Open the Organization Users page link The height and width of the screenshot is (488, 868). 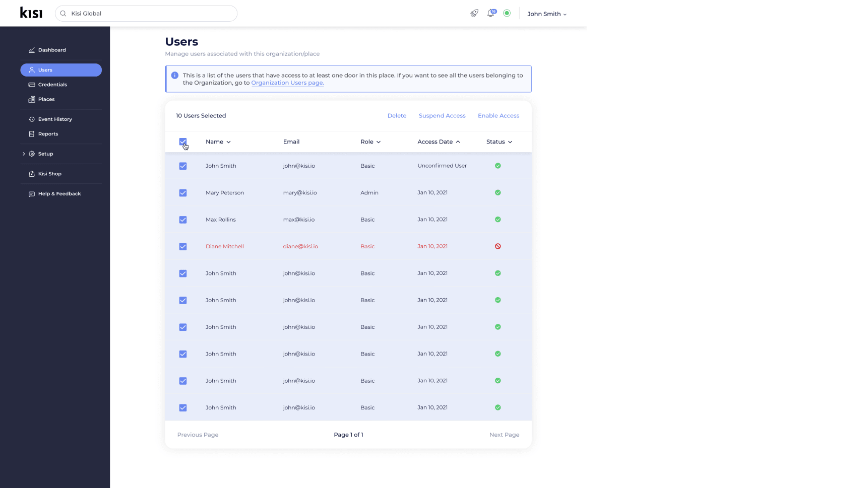tap(287, 83)
